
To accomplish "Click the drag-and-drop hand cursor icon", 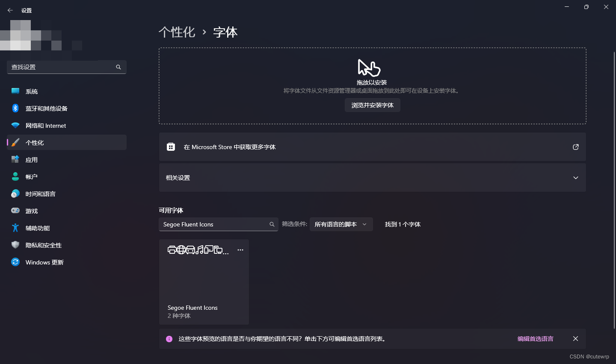I will click(369, 68).
